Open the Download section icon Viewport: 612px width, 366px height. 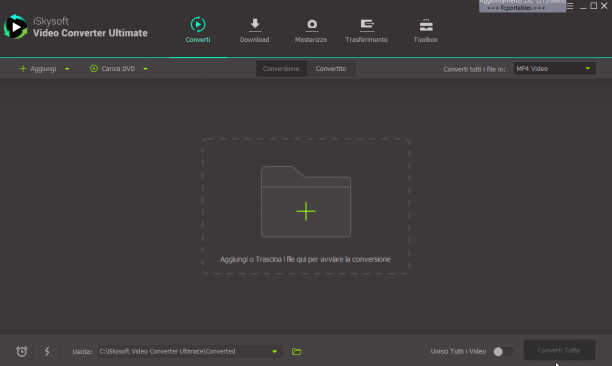254,25
